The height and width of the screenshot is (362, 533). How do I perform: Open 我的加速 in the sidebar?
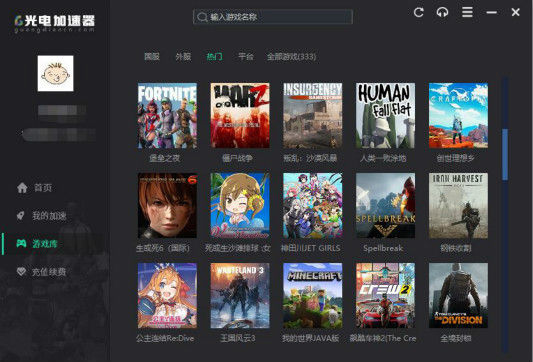pos(49,216)
